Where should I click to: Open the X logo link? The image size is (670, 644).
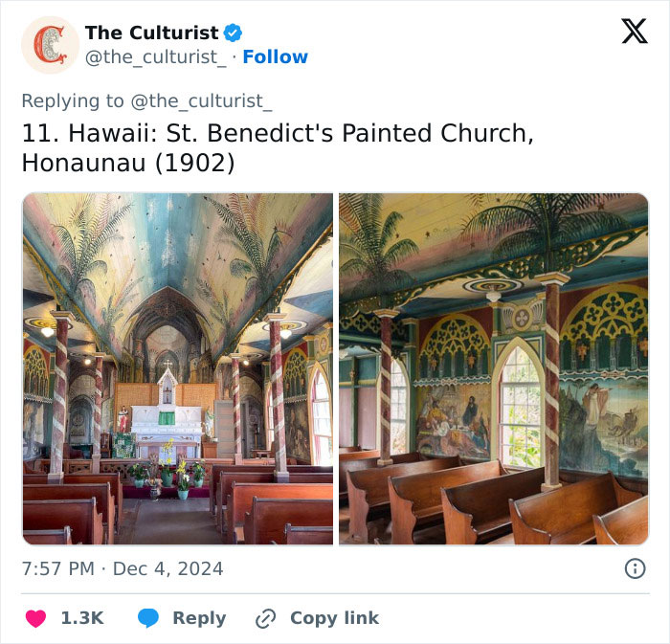point(634,32)
